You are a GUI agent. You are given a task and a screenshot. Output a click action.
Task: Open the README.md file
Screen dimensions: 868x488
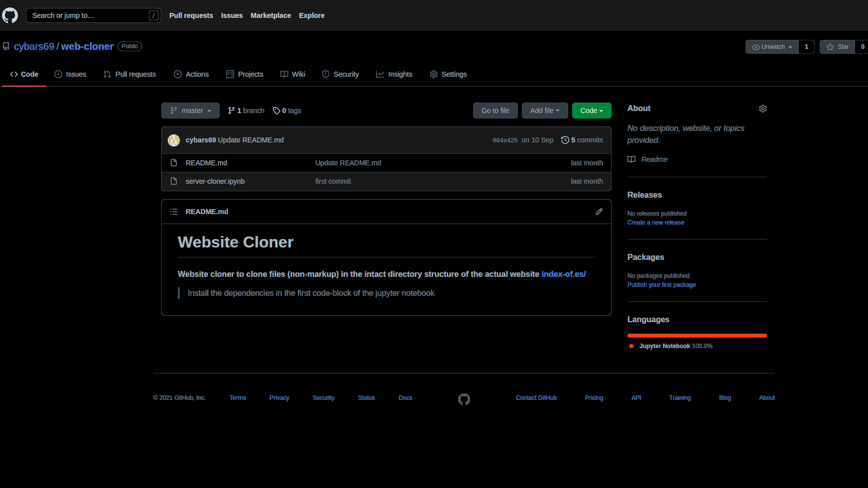pos(206,163)
